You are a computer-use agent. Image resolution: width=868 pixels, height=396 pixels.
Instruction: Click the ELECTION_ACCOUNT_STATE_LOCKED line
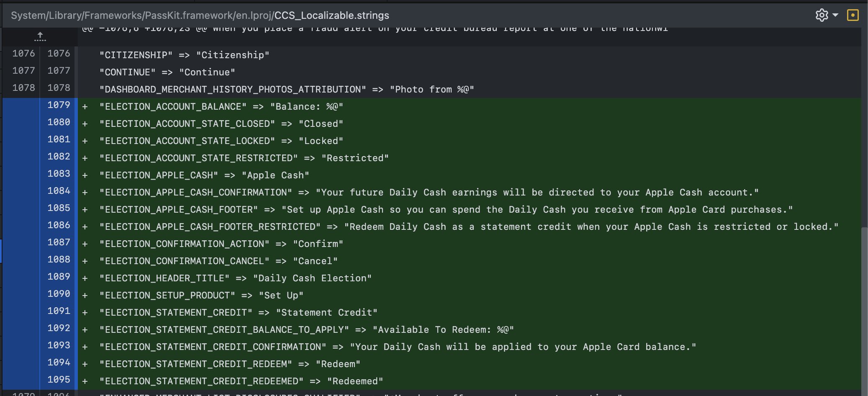221,141
